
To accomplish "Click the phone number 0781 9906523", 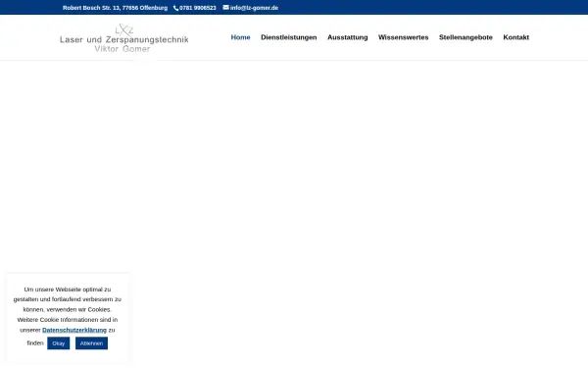I will [x=198, y=8].
